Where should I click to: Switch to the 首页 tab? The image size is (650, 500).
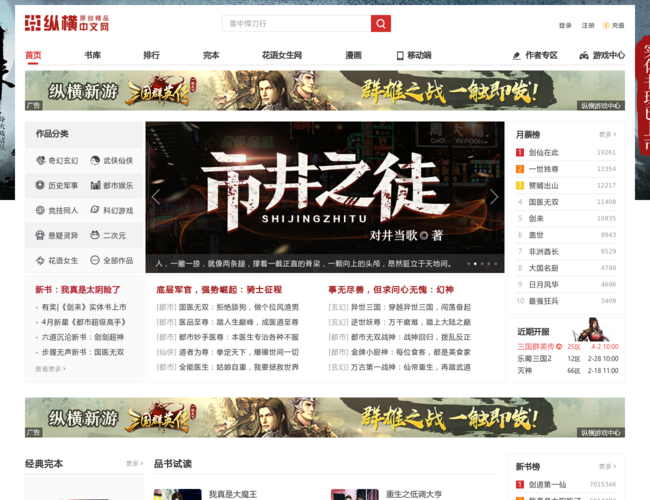click(x=33, y=55)
